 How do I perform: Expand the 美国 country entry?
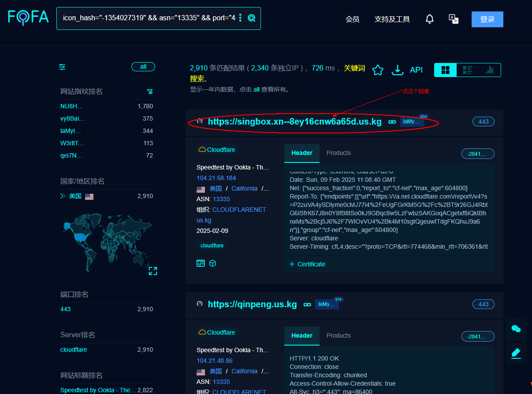(x=63, y=196)
